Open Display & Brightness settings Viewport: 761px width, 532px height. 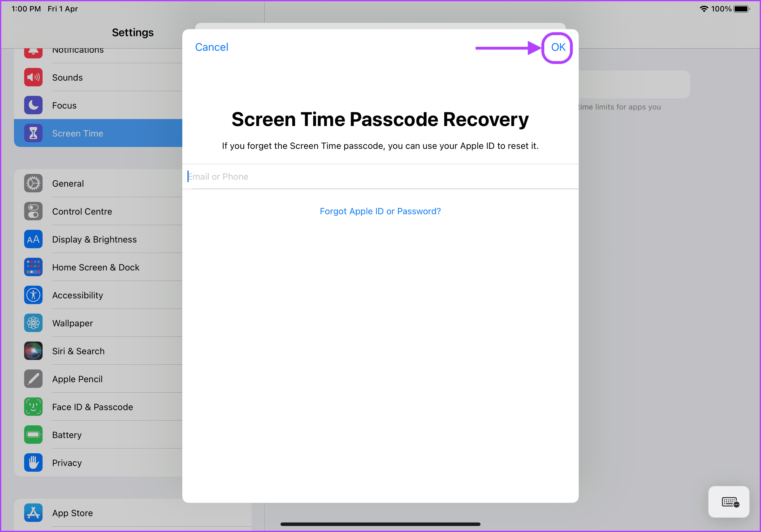pos(94,239)
